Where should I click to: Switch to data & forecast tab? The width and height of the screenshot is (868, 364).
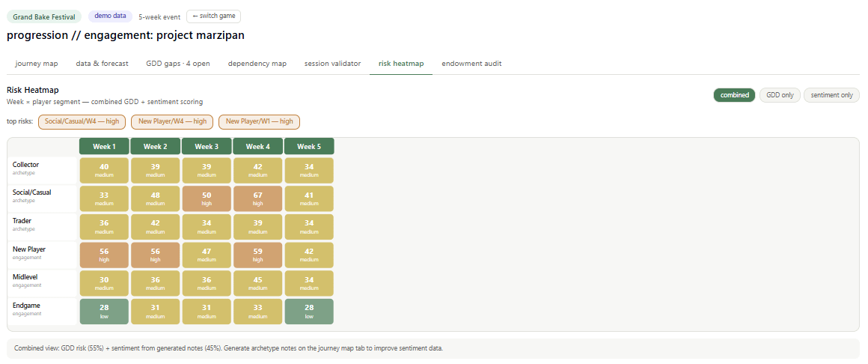tap(103, 64)
